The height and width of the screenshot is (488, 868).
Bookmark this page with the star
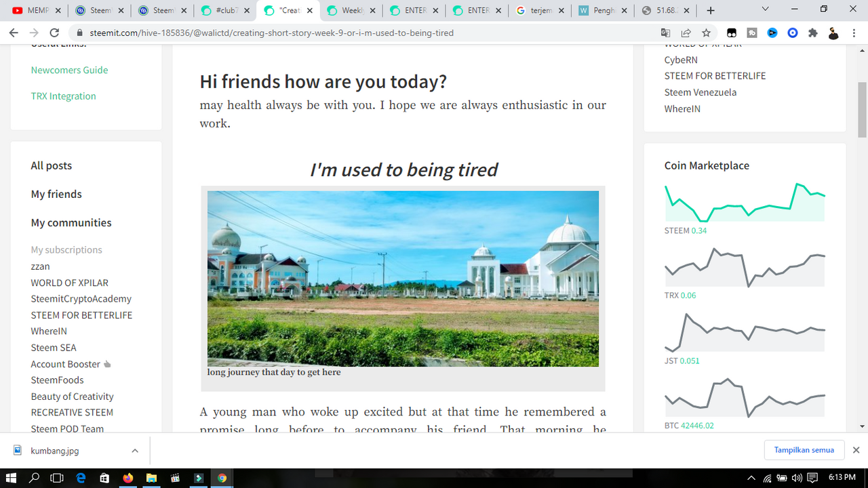pyautogui.click(x=706, y=33)
